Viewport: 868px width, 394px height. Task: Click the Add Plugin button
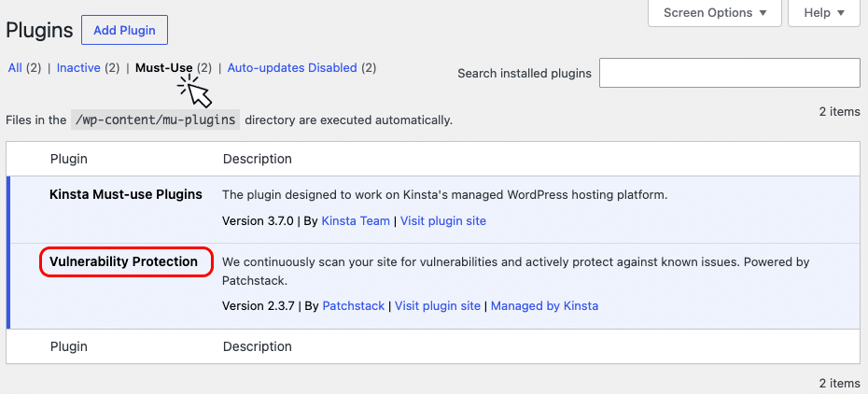[x=124, y=31]
